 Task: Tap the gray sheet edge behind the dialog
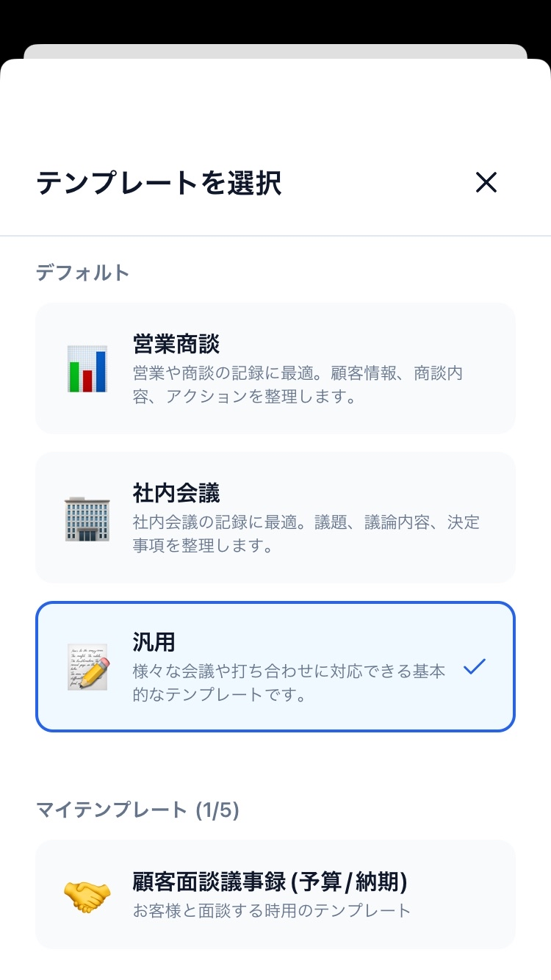pos(275,51)
